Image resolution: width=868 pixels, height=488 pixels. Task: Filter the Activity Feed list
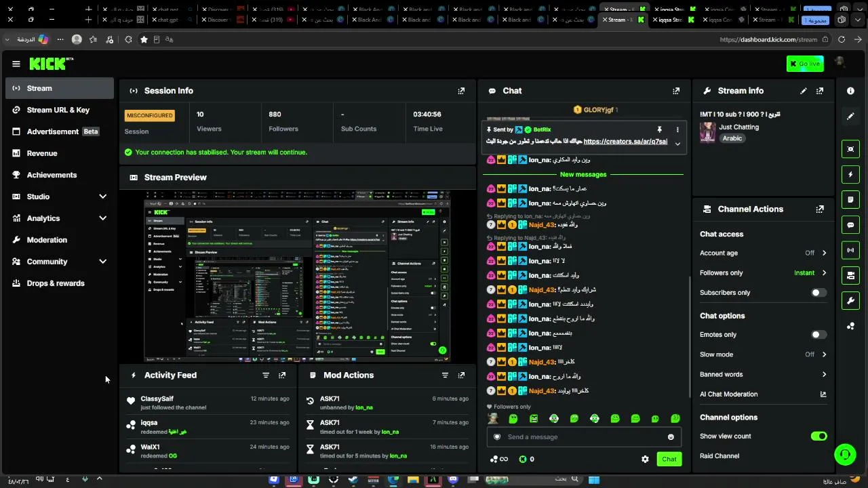[x=266, y=375]
